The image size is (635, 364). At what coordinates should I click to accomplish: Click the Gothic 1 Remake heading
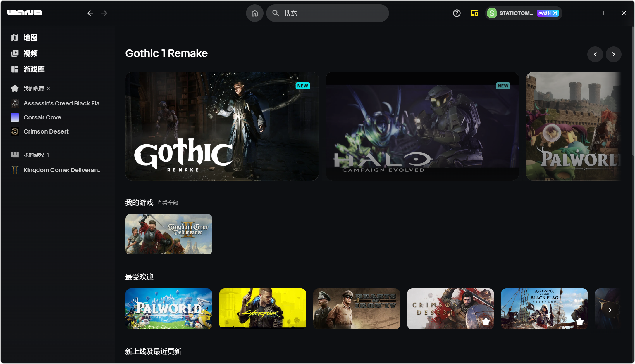point(166,53)
